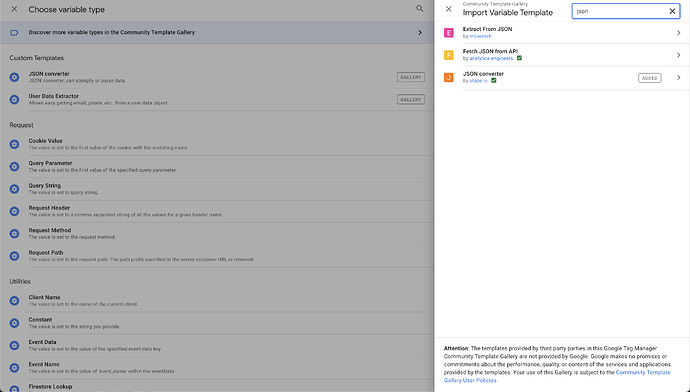Expand JSON converter gallery result chevron

[x=679, y=77]
